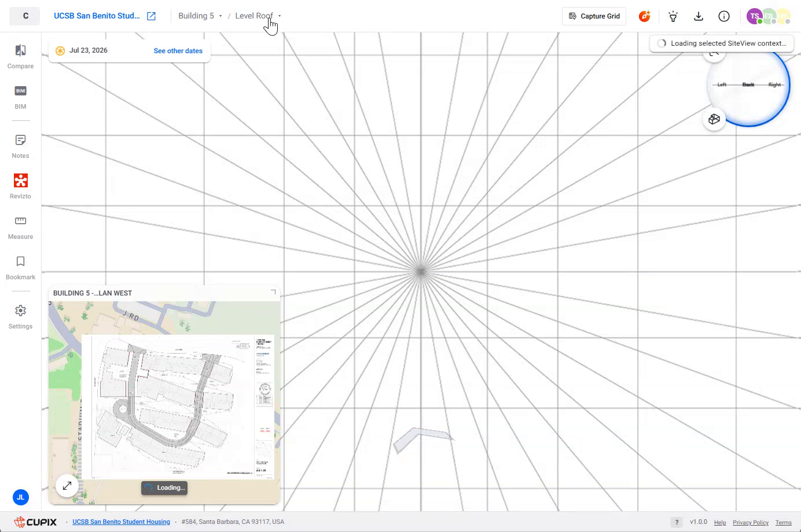
Task: Click the Capture Grid button
Action: (594, 16)
